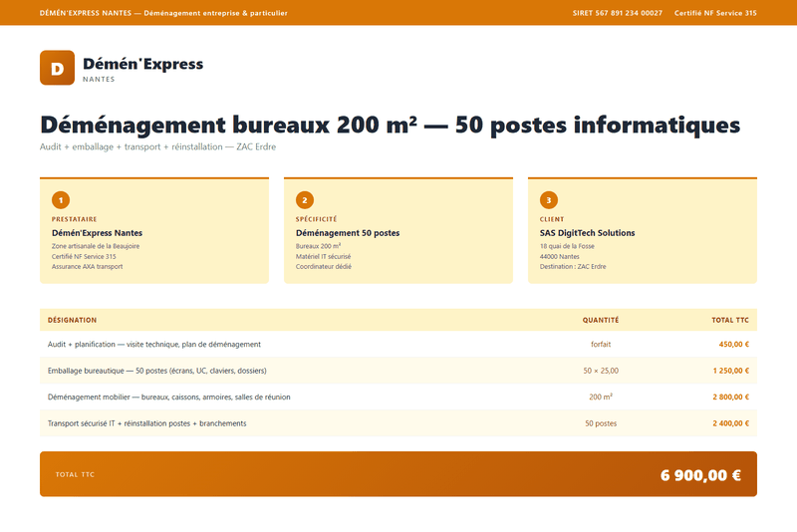Click Certifié NF Service 315 in top bar

[x=715, y=13]
